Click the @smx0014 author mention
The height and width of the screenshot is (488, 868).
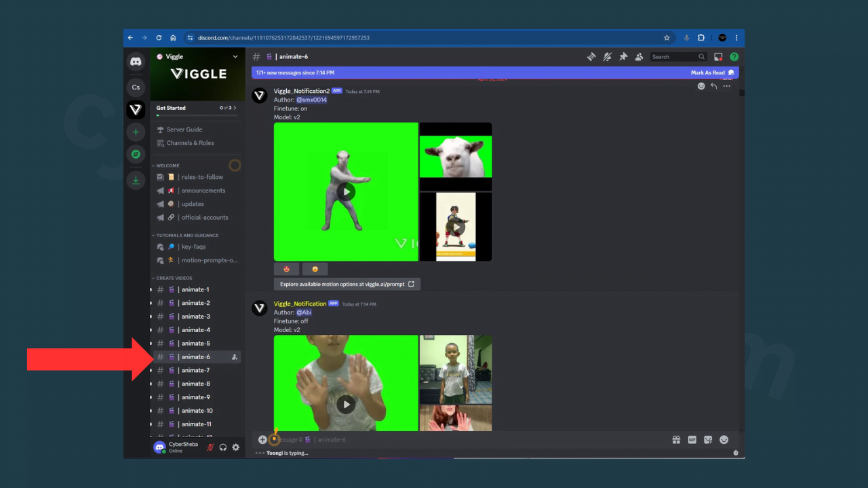(x=311, y=100)
